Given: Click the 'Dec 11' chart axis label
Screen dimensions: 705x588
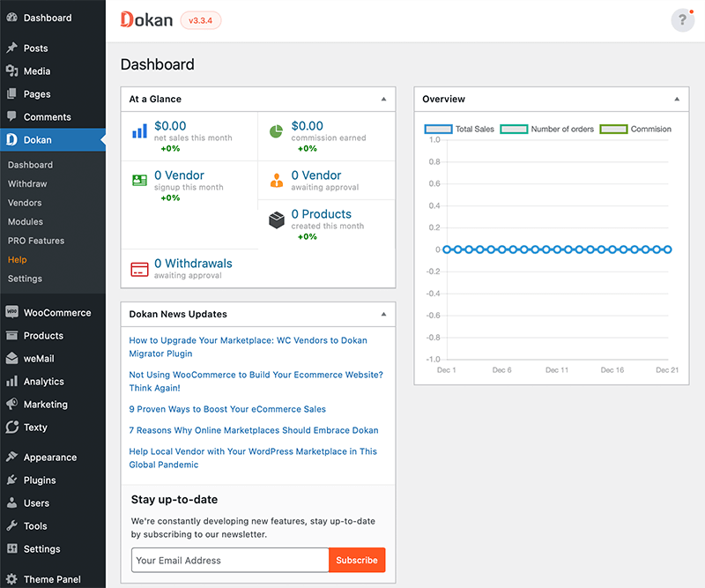Looking at the screenshot, I should 557,369.
